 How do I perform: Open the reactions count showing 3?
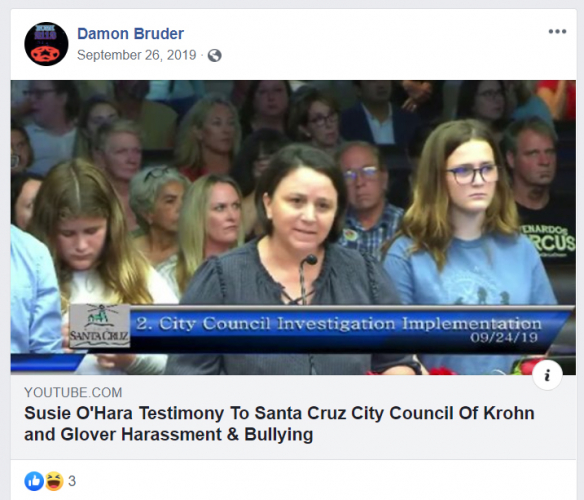[x=72, y=481]
